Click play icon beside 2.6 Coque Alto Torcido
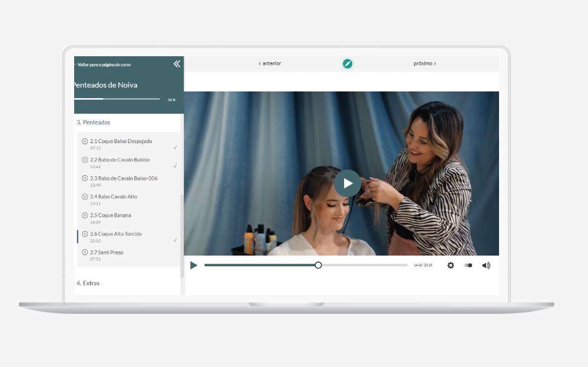588x367 pixels. [x=85, y=234]
